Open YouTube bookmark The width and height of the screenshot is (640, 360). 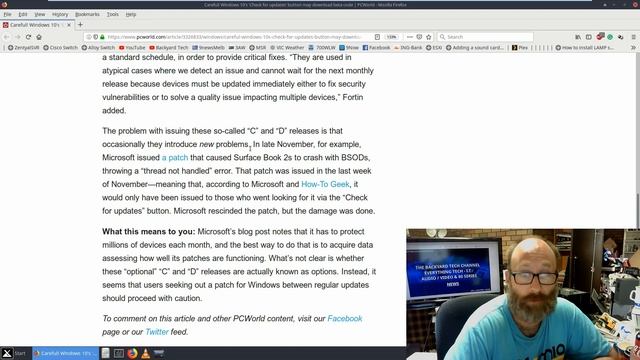point(132,48)
